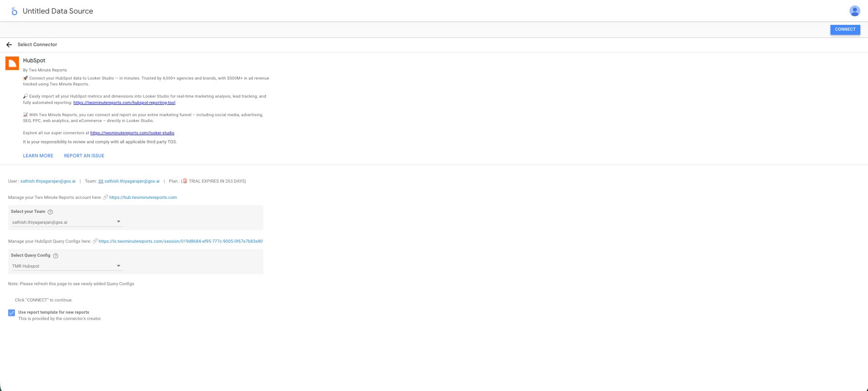The width and height of the screenshot is (868, 391).
Task: Open the Select your Team dropdown
Action: tap(67, 222)
